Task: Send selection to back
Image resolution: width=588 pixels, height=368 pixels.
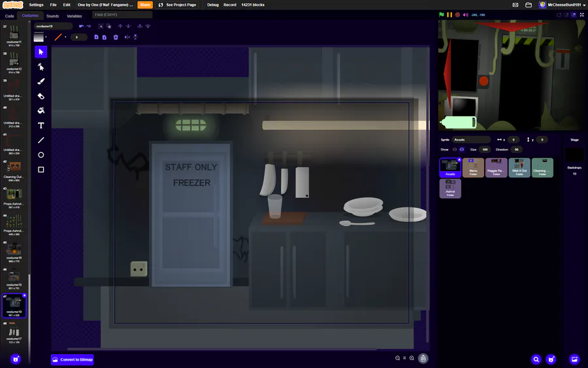Action: pos(148,26)
